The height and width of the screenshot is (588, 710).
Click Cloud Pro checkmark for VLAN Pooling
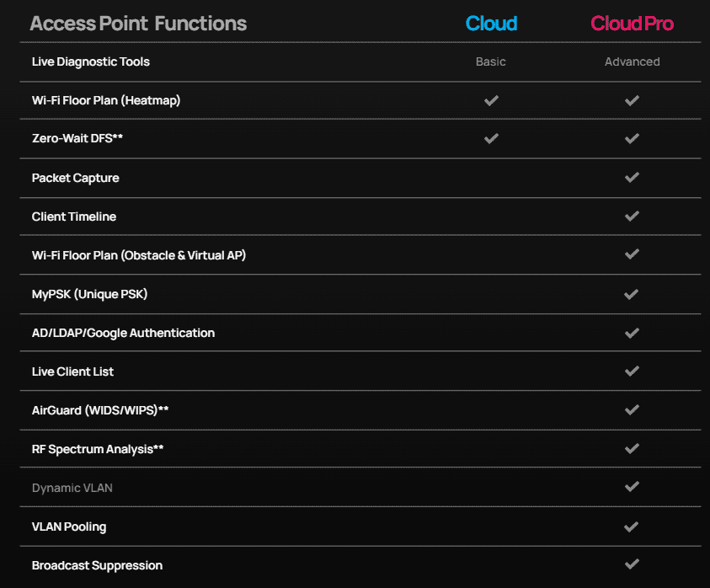coord(632,527)
